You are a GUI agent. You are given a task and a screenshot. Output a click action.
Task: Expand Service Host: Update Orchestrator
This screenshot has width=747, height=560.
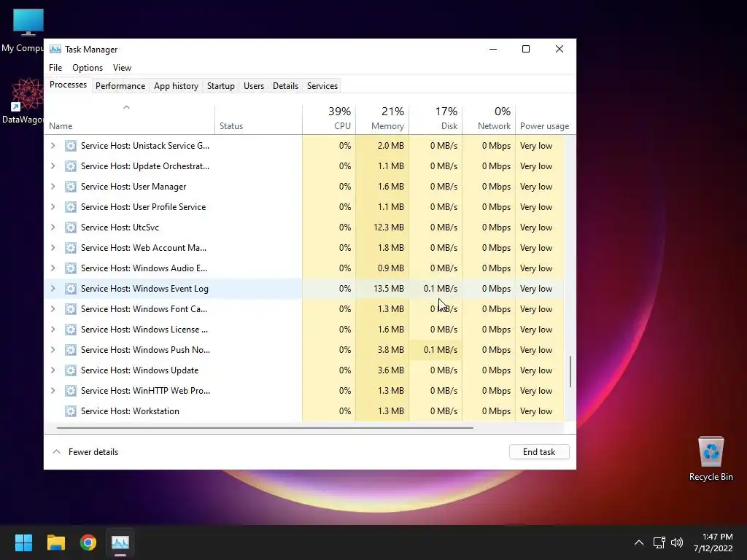click(53, 166)
